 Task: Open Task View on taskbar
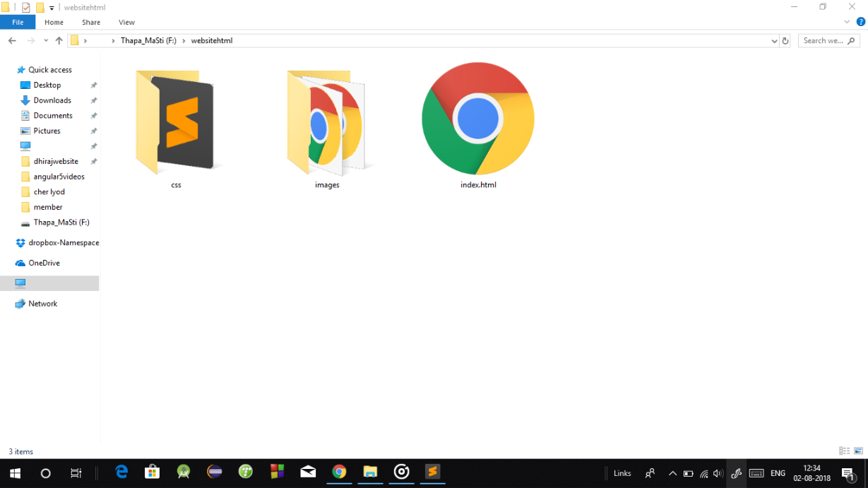tap(76, 473)
